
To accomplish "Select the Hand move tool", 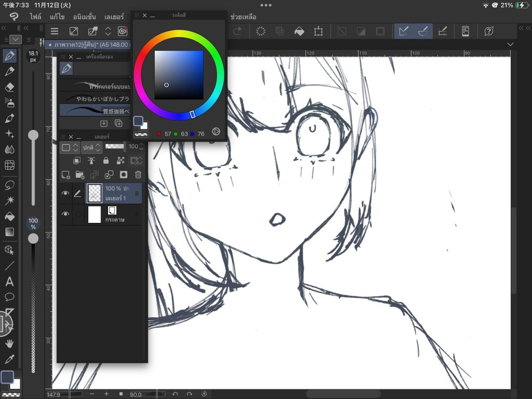I will point(10,343).
